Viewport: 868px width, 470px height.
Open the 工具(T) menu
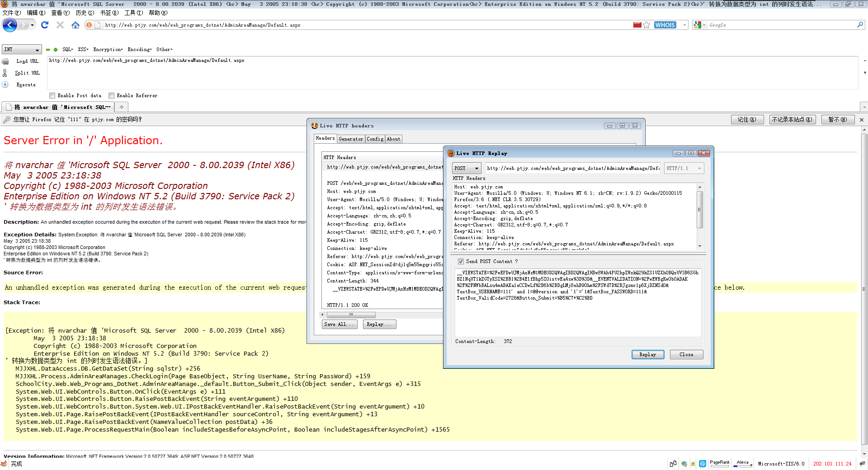[133, 13]
